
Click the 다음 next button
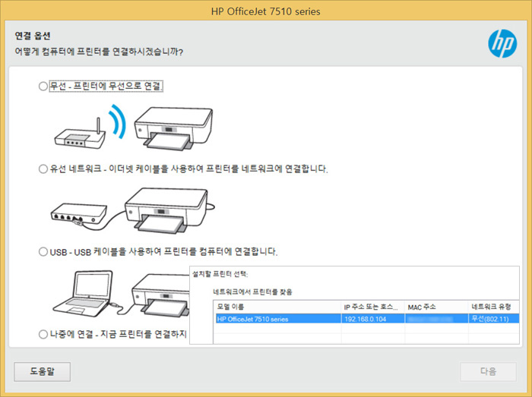point(488,372)
